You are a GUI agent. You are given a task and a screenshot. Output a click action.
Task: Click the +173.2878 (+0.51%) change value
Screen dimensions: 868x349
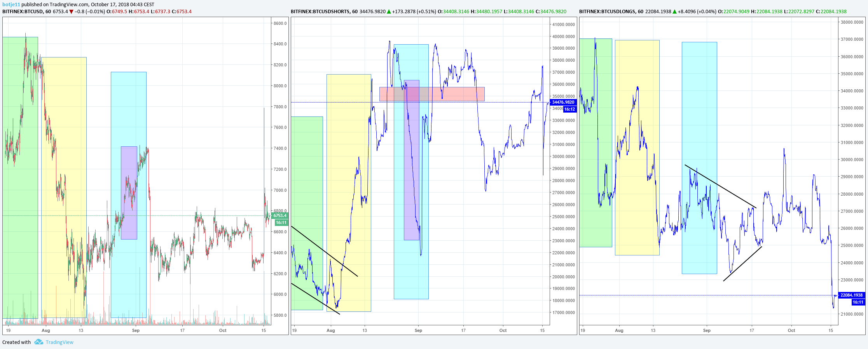(414, 12)
